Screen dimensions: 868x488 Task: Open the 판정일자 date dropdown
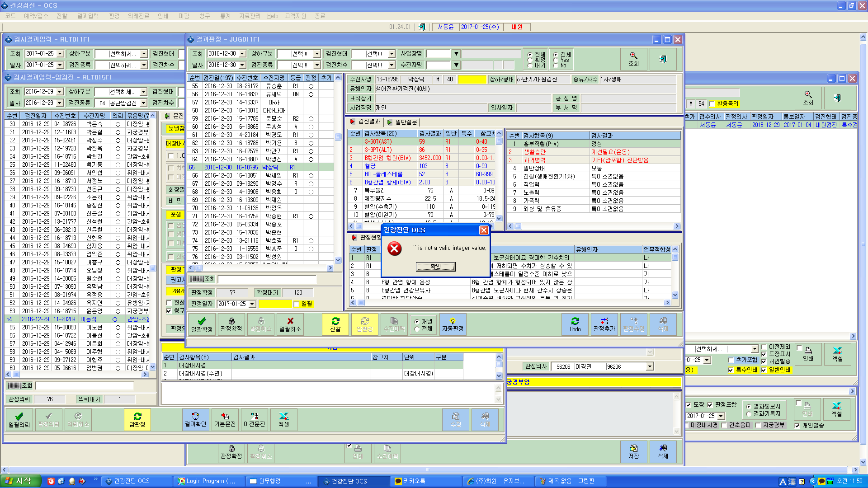(252, 304)
